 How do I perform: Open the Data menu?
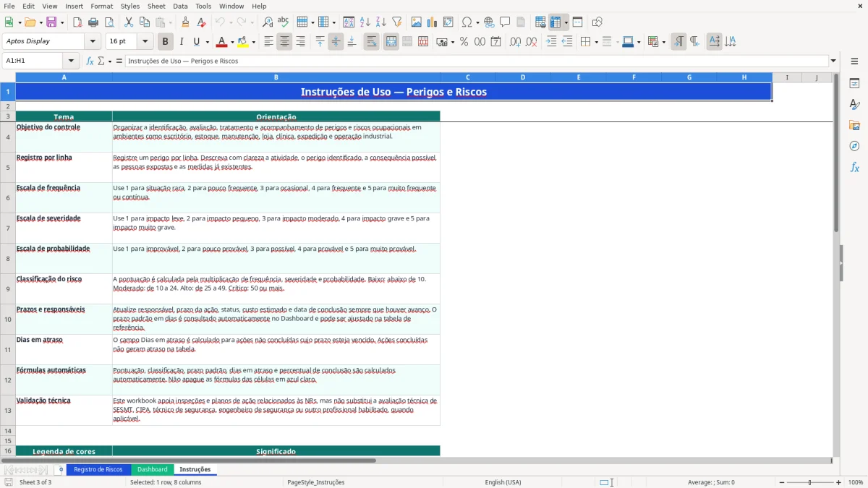click(x=180, y=6)
